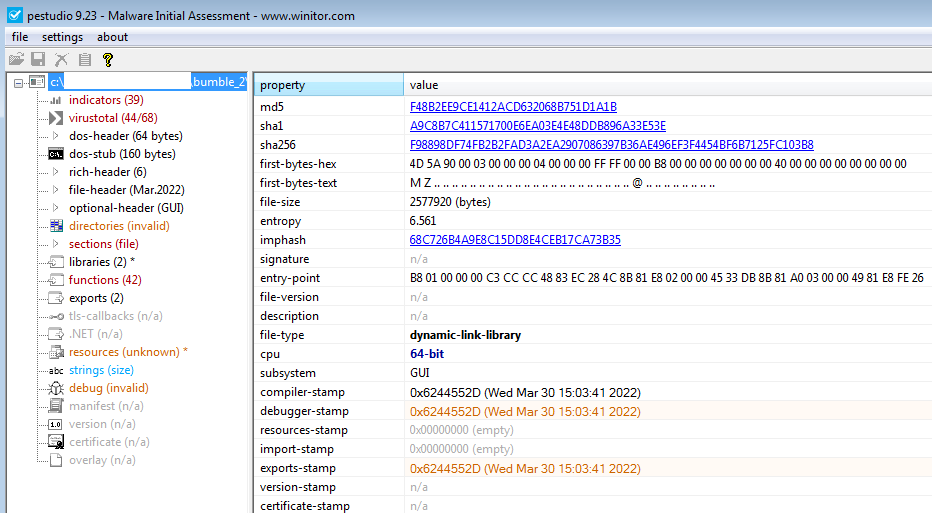The width and height of the screenshot is (932, 513).
Task: Click the imphash value link
Action: 515,240
